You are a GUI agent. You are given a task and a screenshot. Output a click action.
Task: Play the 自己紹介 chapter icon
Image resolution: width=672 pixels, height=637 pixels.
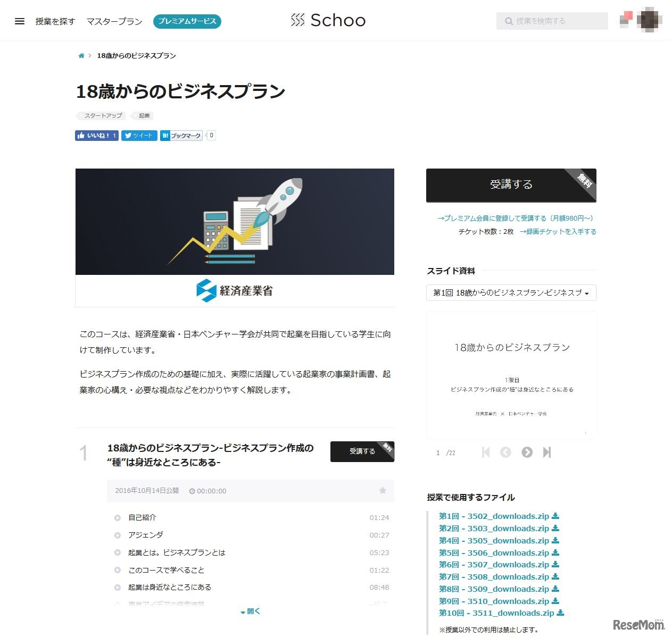point(117,517)
